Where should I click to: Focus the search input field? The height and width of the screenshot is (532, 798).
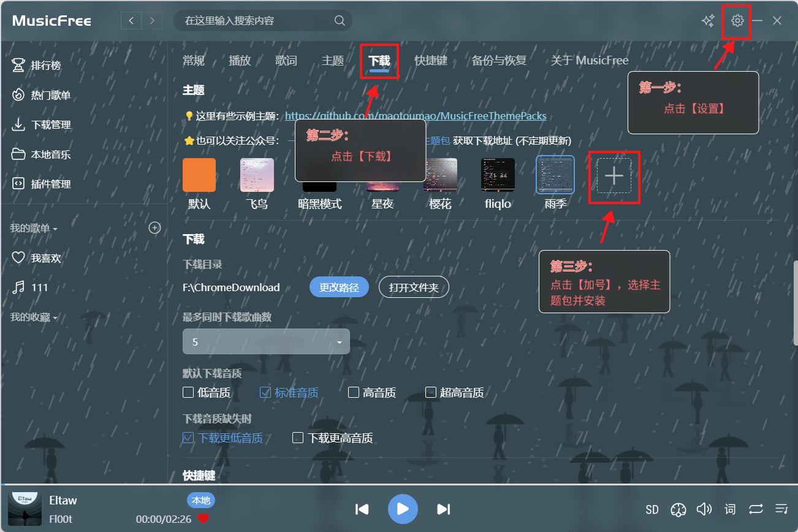pos(263,20)
